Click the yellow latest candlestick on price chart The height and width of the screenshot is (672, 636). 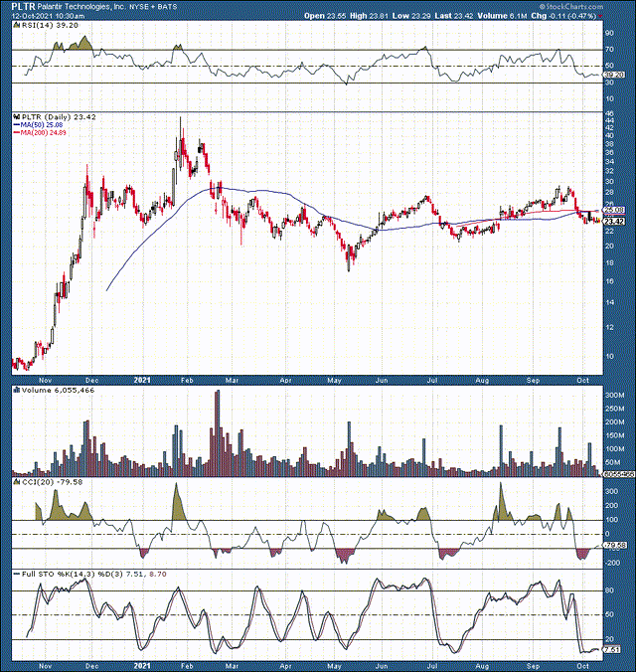click(598, 221)
